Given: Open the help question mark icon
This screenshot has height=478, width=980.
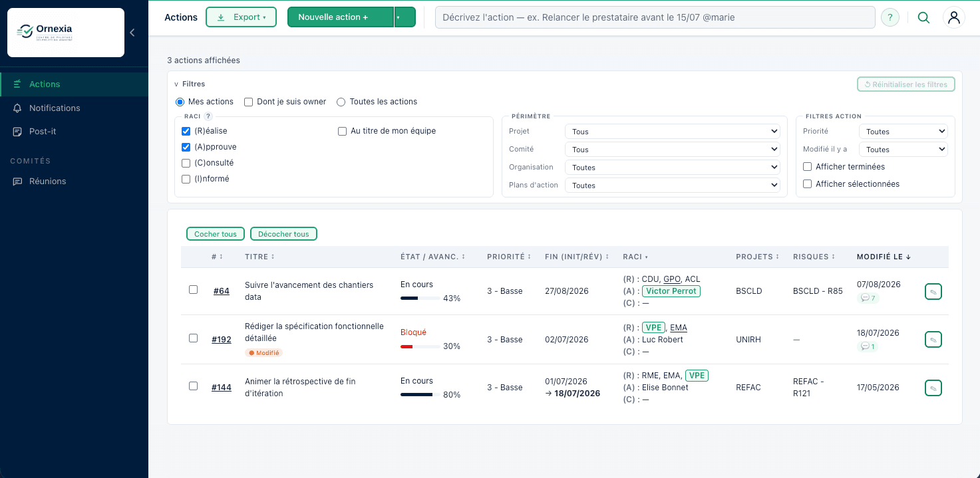Looking at the screenshot, I should pos(890,17).
